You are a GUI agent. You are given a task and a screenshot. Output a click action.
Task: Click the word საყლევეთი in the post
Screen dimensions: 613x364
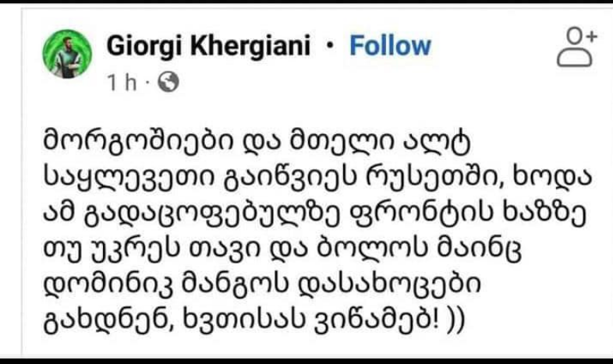[x=128, y=178]
